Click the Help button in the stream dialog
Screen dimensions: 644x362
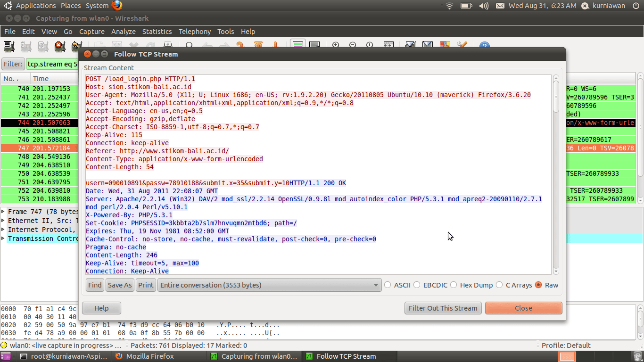(x=101, y=308)
